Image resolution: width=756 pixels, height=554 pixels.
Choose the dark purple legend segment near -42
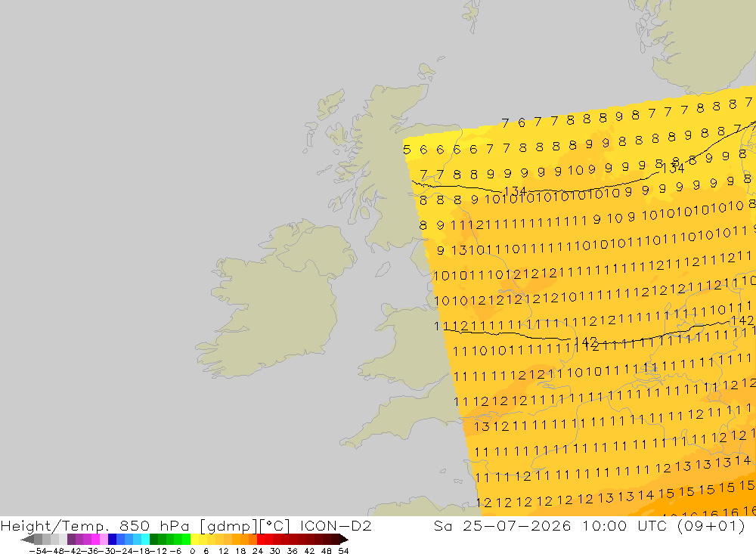click(x=71, y=539)
